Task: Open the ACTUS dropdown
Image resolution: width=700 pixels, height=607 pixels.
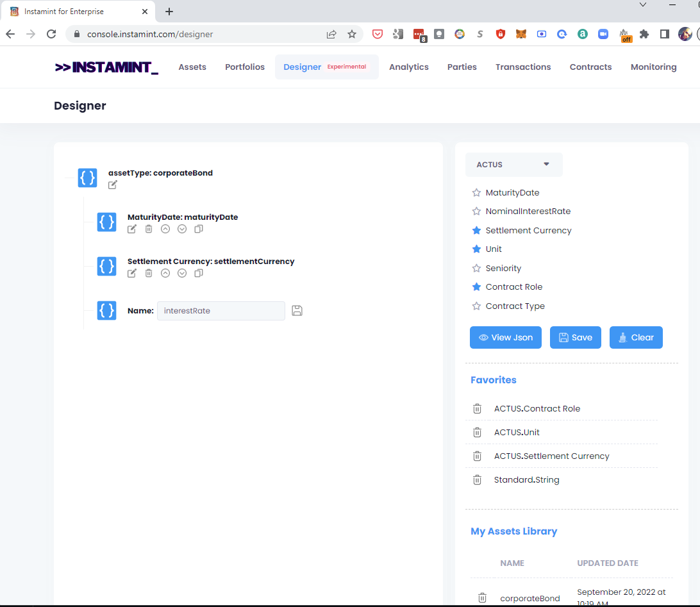Action: coord(513,165)
